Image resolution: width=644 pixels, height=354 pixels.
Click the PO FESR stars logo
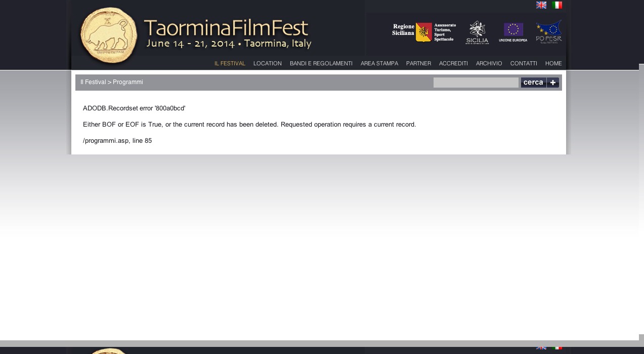tap(549, 31)
